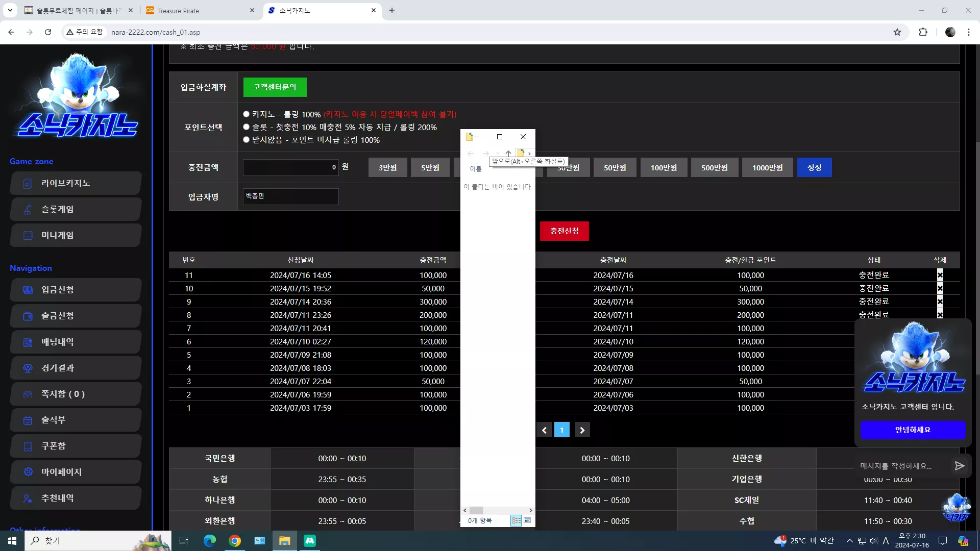Add 1000만원 to the charge amount
The width and height of the screenshot is (980, 551).
[768, 167]
